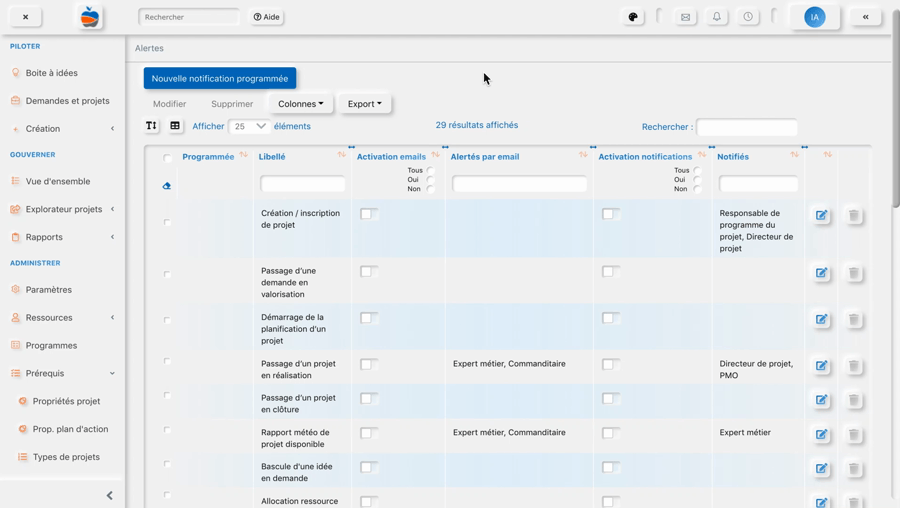The height and width of the screenshot is (508, 900).
Task: Delete the Rapport météo de projet disponible row
Action: coord(854,434)
